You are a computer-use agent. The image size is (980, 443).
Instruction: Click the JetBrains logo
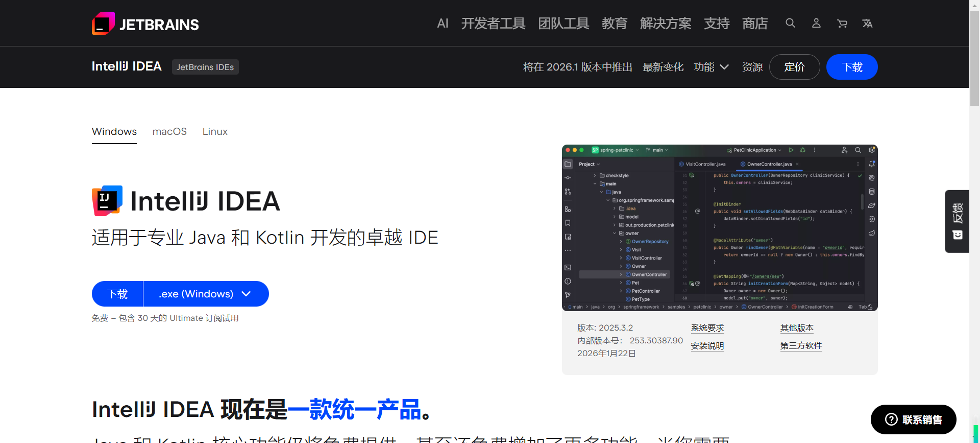pyautogui.click(x=145, y=24)
